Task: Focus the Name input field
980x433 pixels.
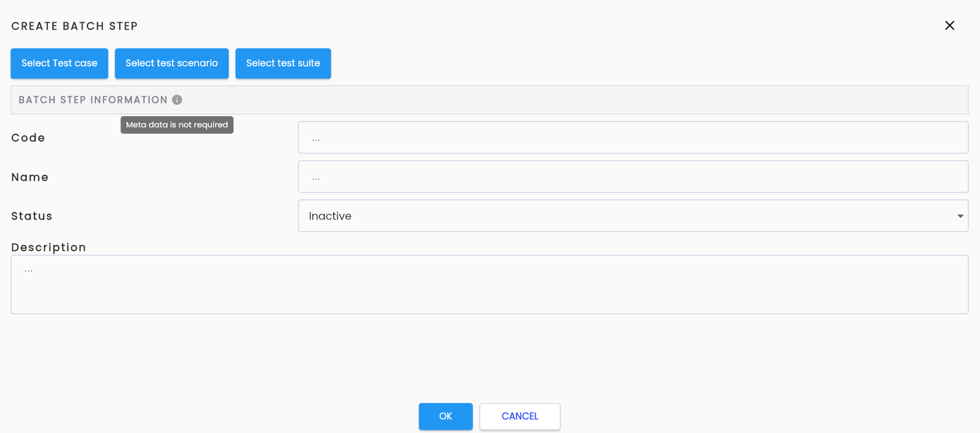Action: click(633, 177)
